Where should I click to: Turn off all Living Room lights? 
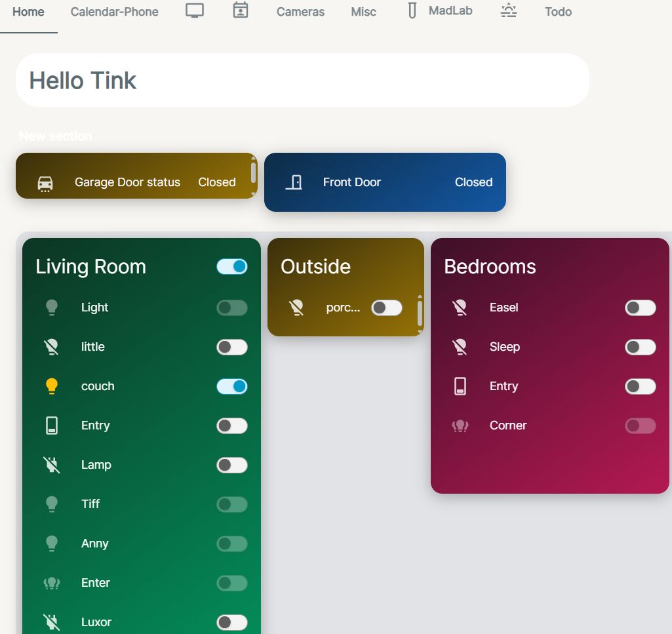232,267
